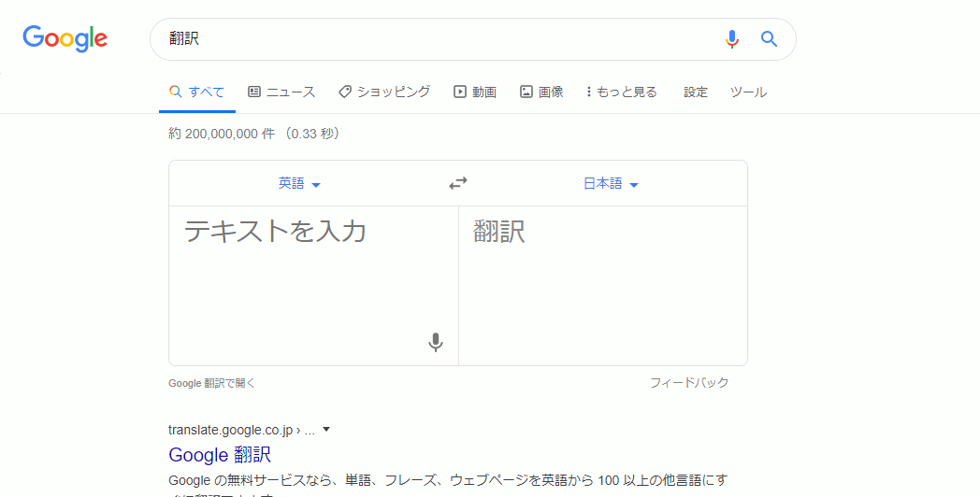This screenshot has width=980, height=497.
Task: Expand the arrow next to translate.google.co.jp
Action: point(326,430)
